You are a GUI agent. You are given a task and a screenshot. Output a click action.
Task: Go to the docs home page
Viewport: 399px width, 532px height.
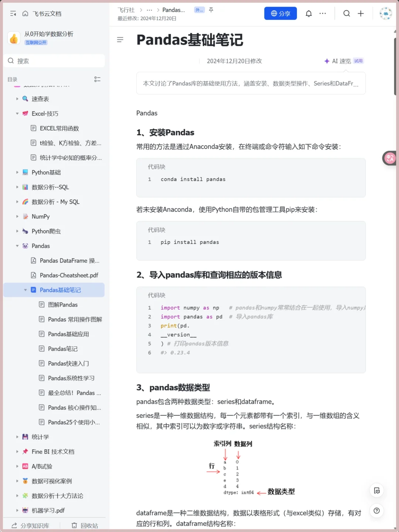[25, 13]
